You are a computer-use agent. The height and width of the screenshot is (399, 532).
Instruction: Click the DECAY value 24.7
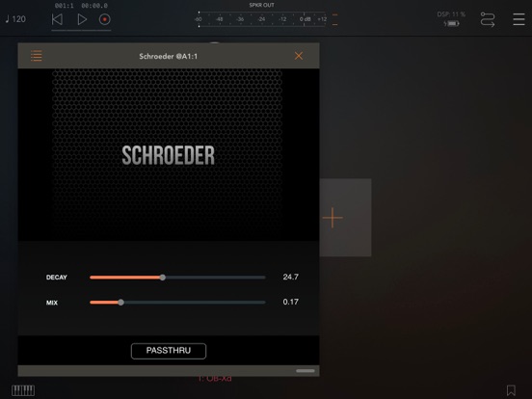[291, 277]
